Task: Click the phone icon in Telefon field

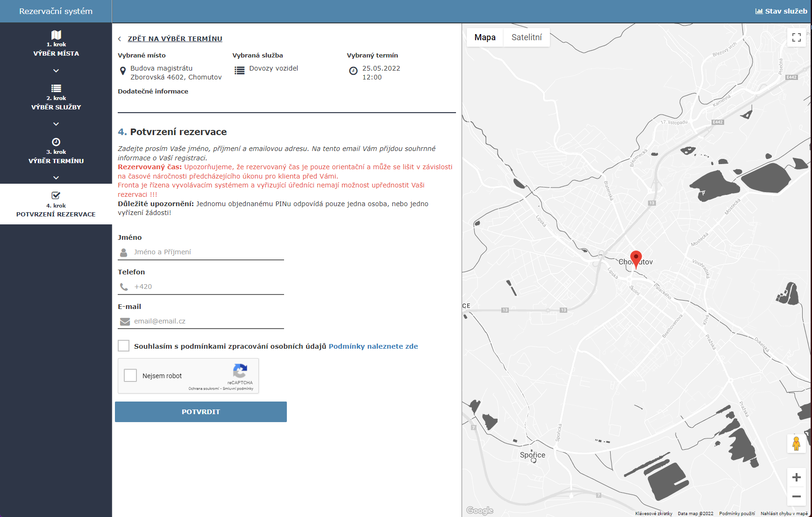Action: pyautogui.click(x=124, y=287)
